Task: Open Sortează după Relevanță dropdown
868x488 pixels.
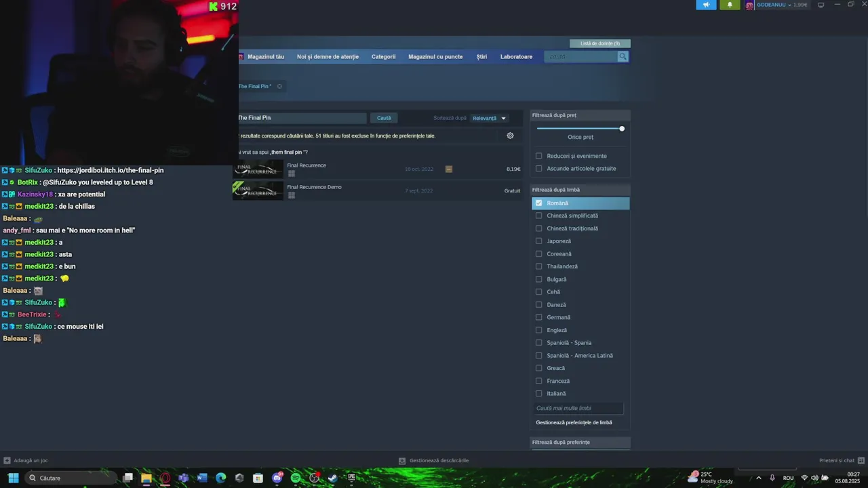Action: pyautogui.click(x=489, y=118)
